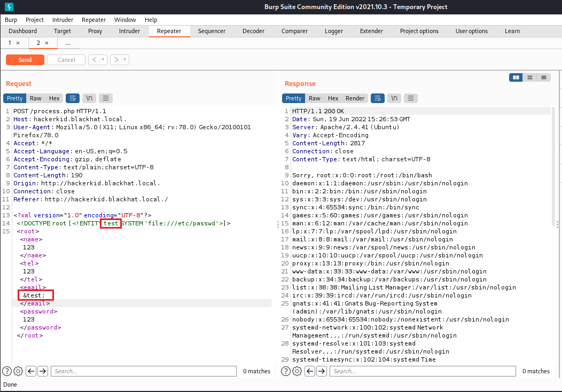Click the Request search input field
This screenshot has height=392, width=562.
[144, 371]
